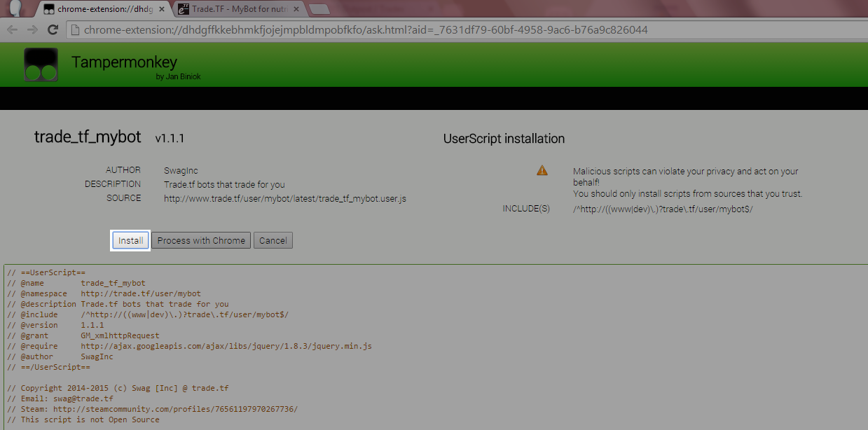Click the @description code line
The image size is (868, 430).
[x=118, y=305]
